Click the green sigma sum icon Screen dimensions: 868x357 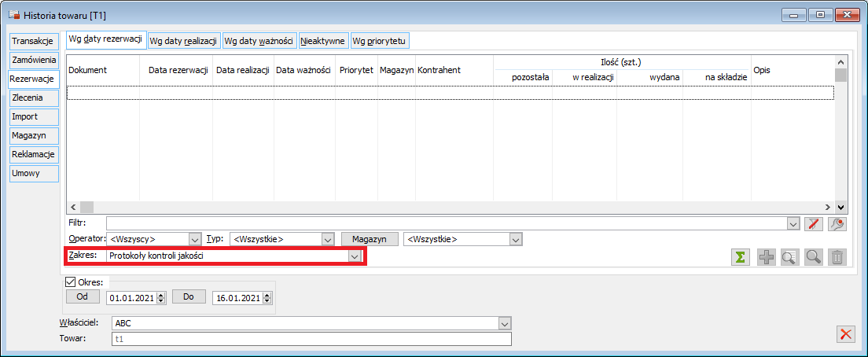pyautogui.click(x=740, y=257)
